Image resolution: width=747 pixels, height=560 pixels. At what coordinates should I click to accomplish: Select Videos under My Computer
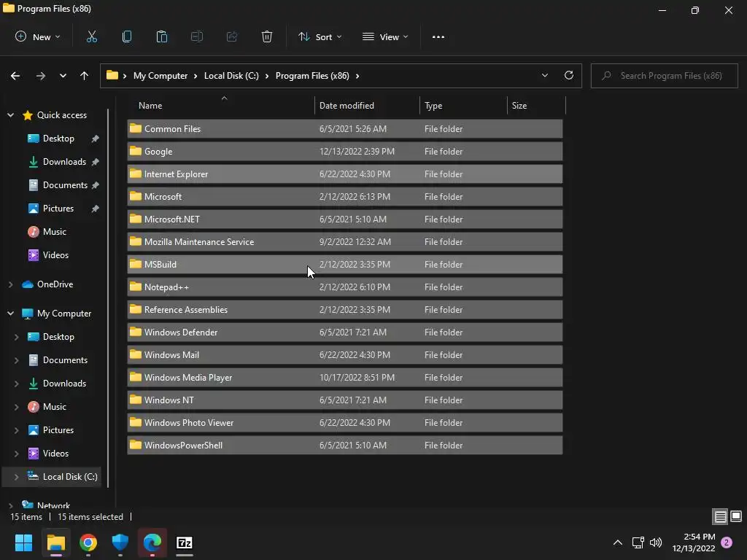(55, 454)
